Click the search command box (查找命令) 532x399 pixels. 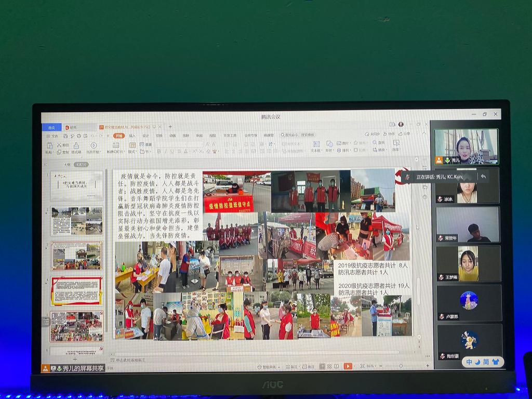pos(298,135)
